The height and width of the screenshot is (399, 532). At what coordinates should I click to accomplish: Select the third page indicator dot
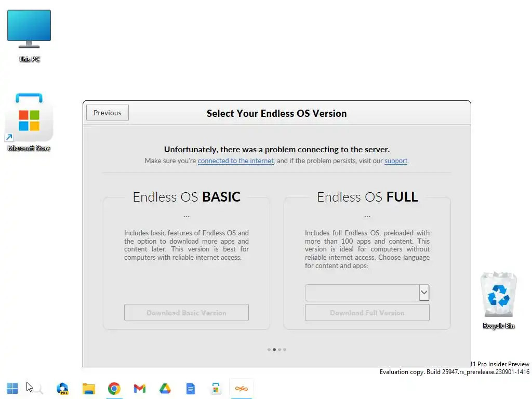pyautogui.click(x=280, y=350)
